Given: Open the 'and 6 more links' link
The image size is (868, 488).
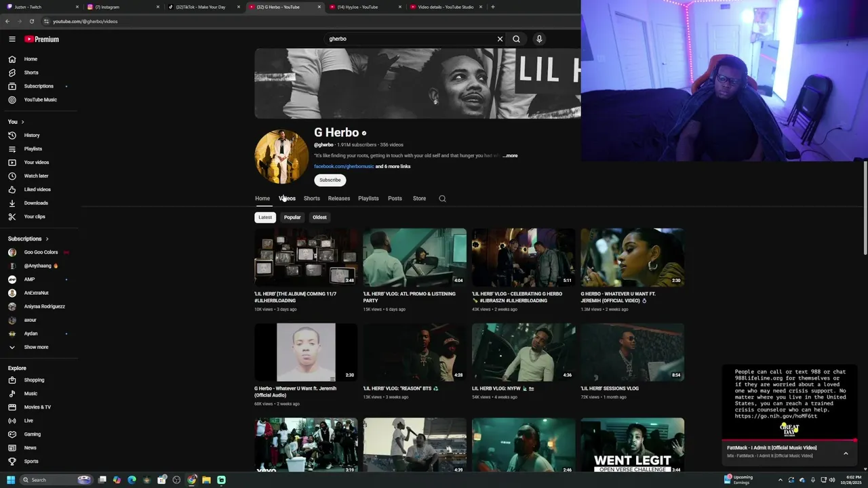Looking at the screenshot, I should [393, 167].
